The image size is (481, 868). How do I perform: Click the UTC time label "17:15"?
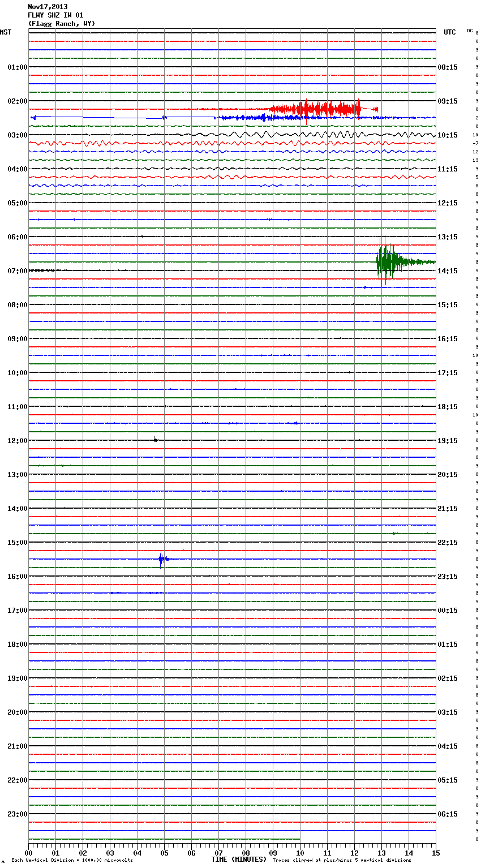coord(448,373)
